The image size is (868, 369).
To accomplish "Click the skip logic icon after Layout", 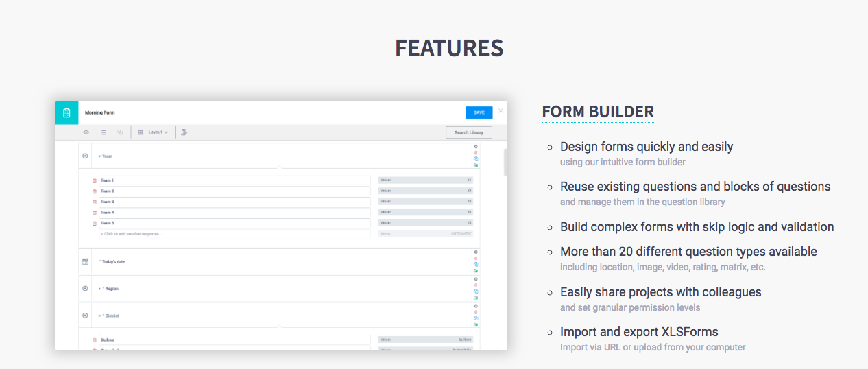I will click(184, 132).
